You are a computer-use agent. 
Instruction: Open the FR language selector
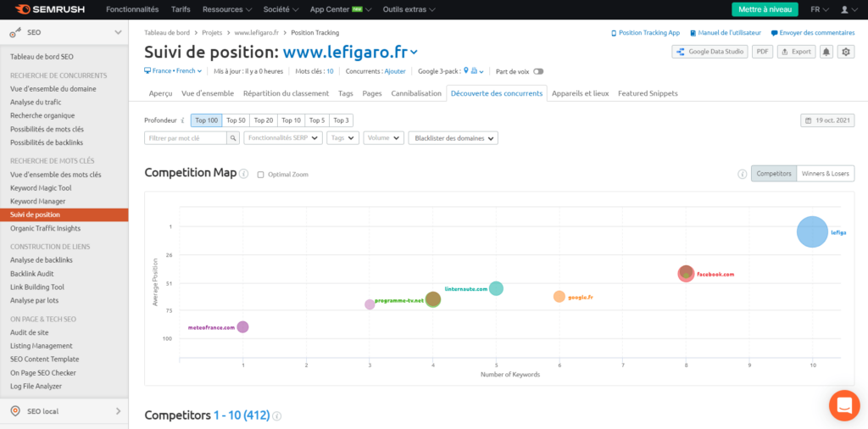[820, 9]
